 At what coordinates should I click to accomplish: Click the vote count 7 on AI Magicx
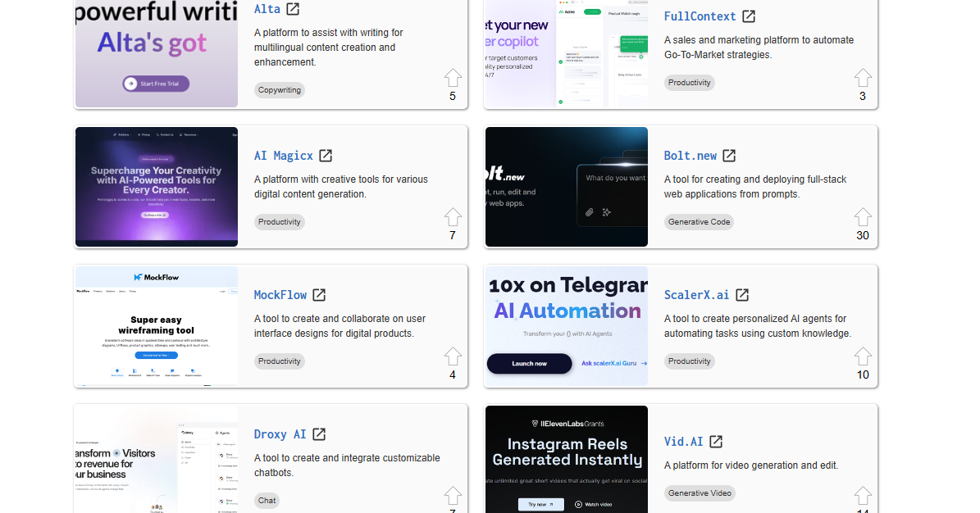coord(453,235)
